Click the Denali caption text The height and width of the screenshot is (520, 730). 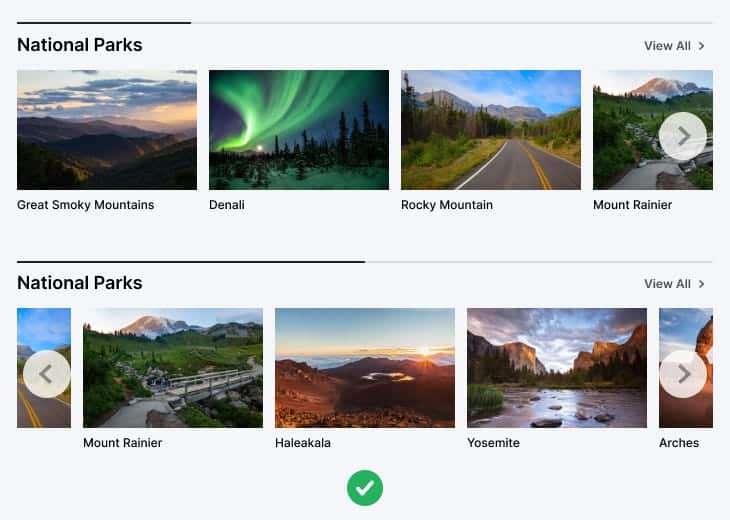227,205
